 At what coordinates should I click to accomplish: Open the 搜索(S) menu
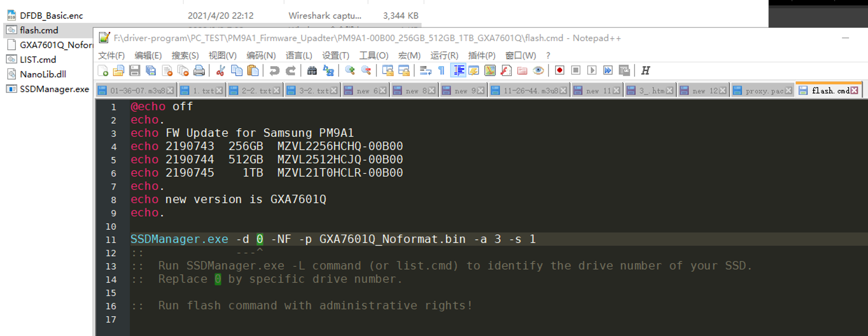pyautogui.click(x=185, y=55)
